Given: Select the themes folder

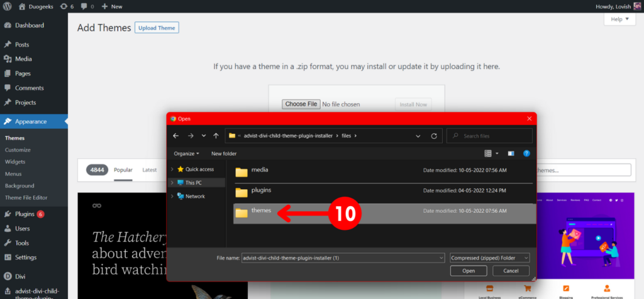Looking at the screenshot, I should click(384, 214).
